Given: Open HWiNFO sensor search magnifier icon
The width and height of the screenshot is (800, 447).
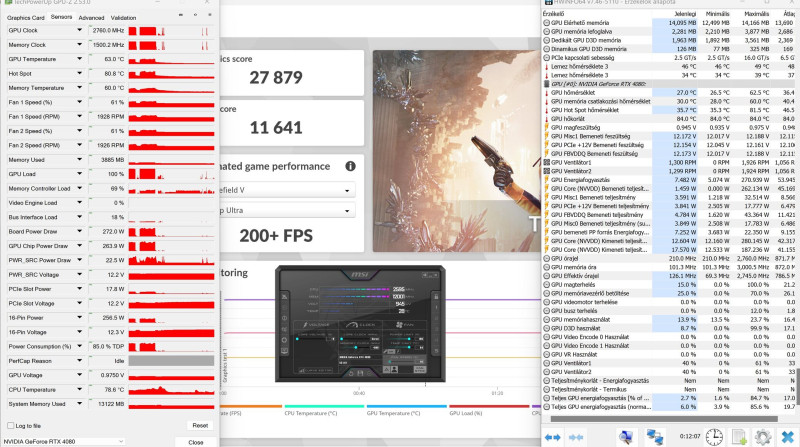Looking at the screenshot, I should point(626,437).
